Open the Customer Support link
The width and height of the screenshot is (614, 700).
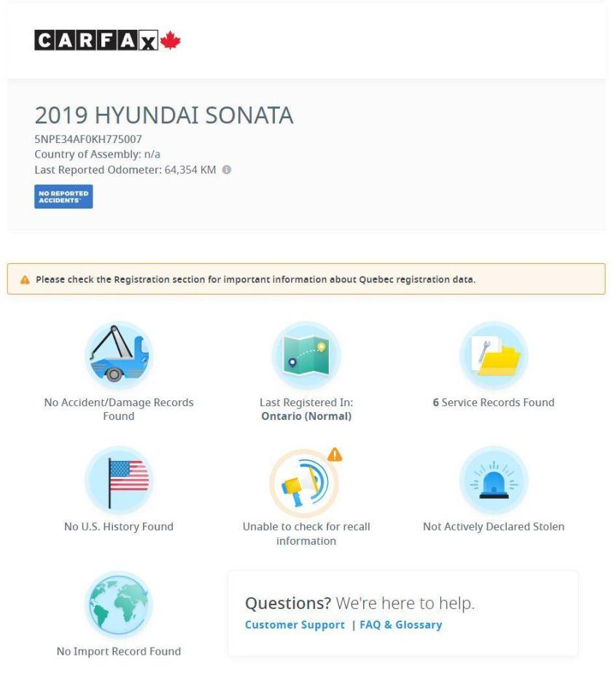pyautogui.click(x=295, y=625)
